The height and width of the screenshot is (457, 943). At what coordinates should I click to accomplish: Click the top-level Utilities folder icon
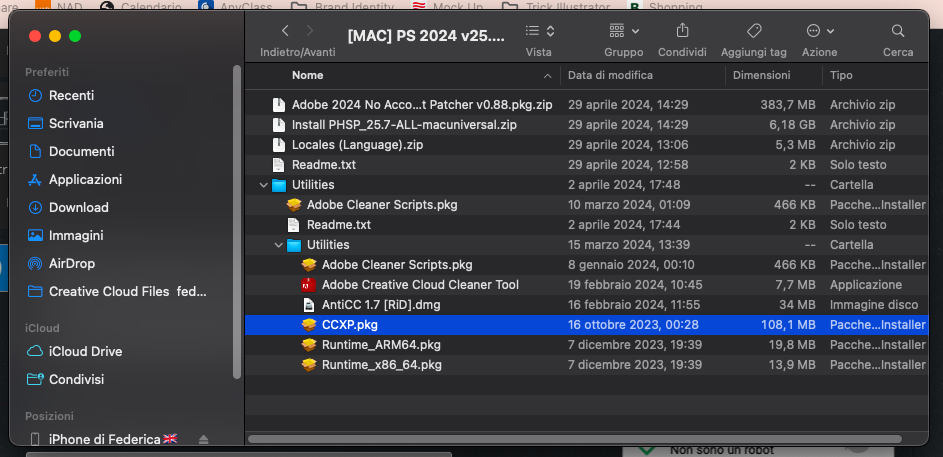point(279,185)
